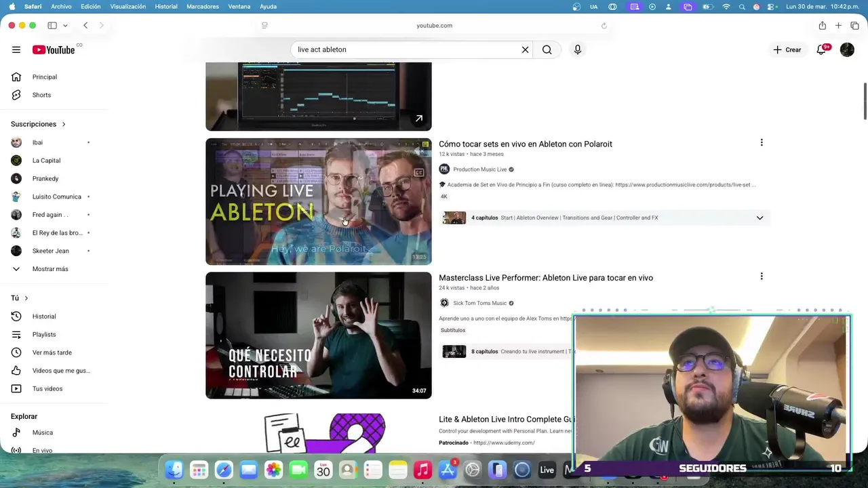Expand the Suscripciones section chevron
Screen dimensions: 868x488
point(64,124)
